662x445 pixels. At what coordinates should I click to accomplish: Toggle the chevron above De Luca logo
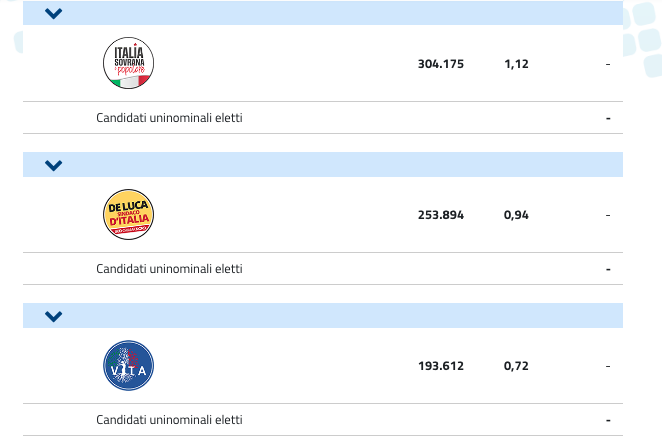[54, 165]
